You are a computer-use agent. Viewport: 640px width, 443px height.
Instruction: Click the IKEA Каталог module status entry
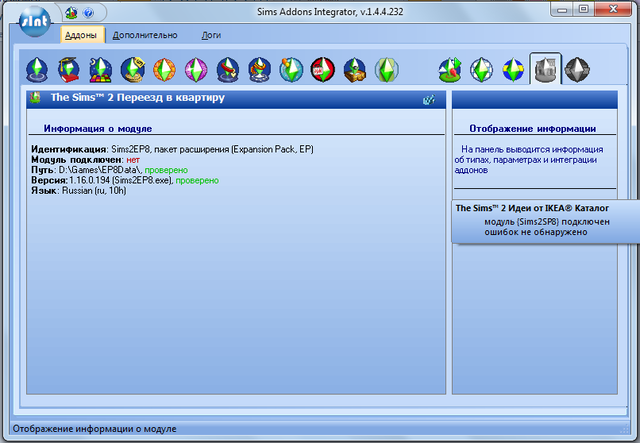[x=545, y=220]
